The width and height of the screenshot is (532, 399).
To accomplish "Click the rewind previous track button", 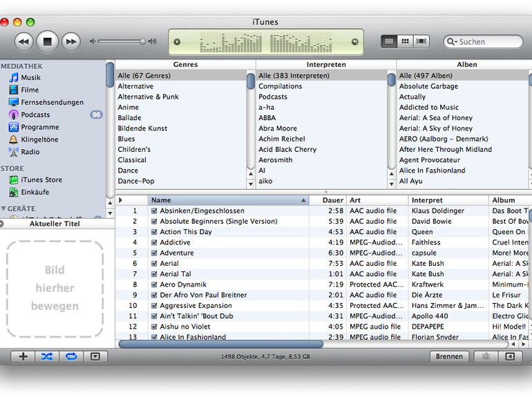I will pyautogui.click(x=23, y=42).
